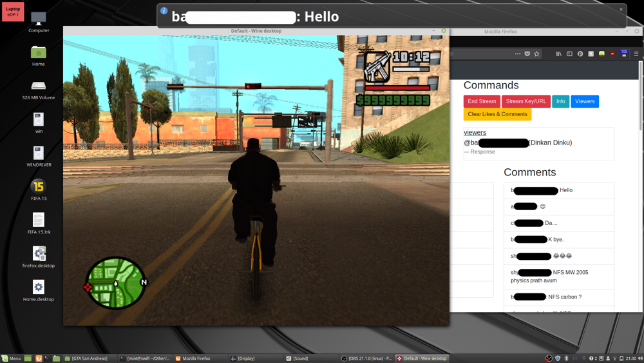Click the extension icon with 100 badge
Image resolution: width=644 pixels, height=363 pixels.
click(624, 54)
